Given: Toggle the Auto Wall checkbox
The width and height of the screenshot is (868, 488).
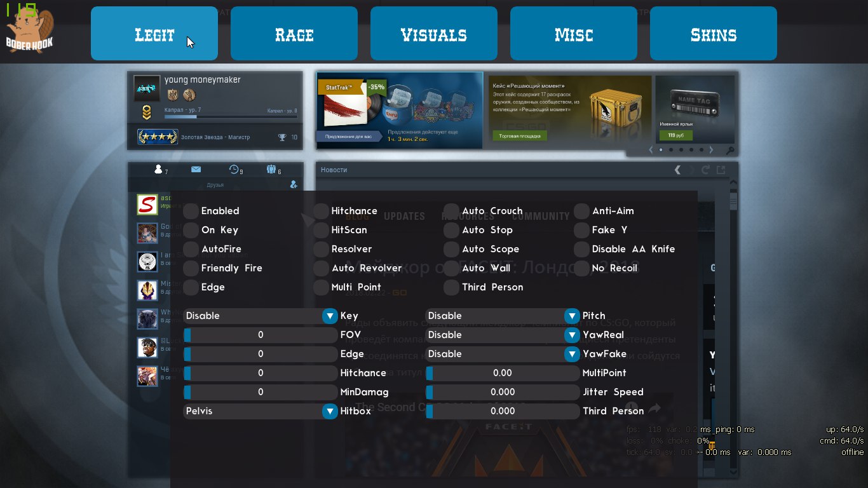Looking at the screenshot, I should (x=451, y=268).
